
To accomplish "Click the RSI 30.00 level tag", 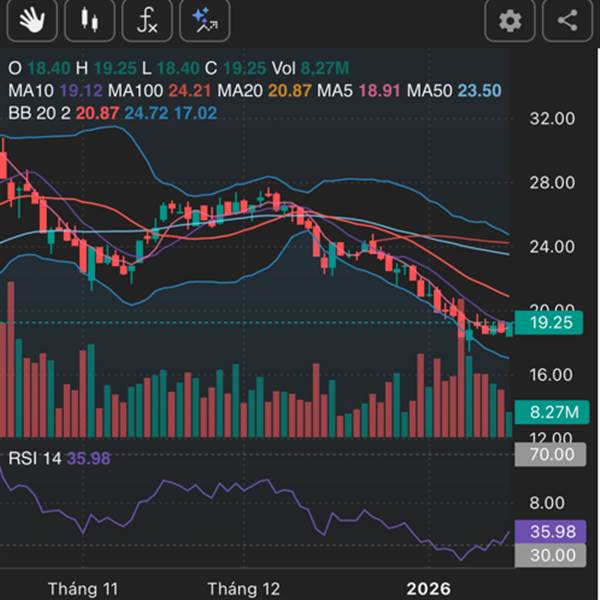I will pyautogui.click(x=551, y=555).
